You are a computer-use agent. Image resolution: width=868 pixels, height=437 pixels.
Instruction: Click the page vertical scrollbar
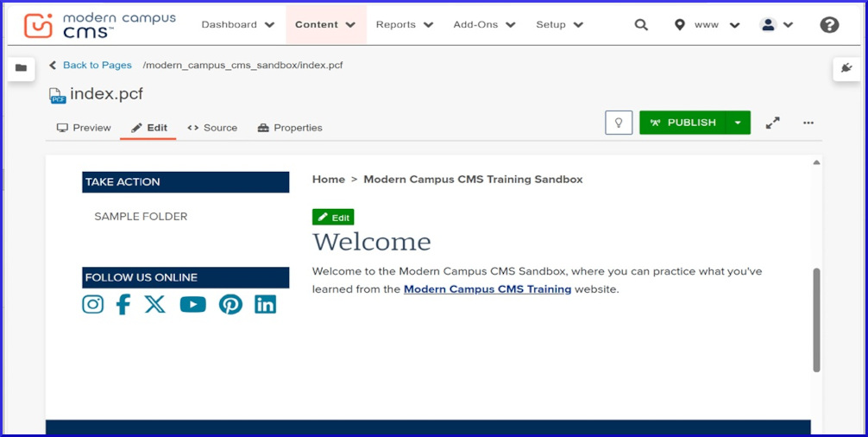(x=816, y=320)
